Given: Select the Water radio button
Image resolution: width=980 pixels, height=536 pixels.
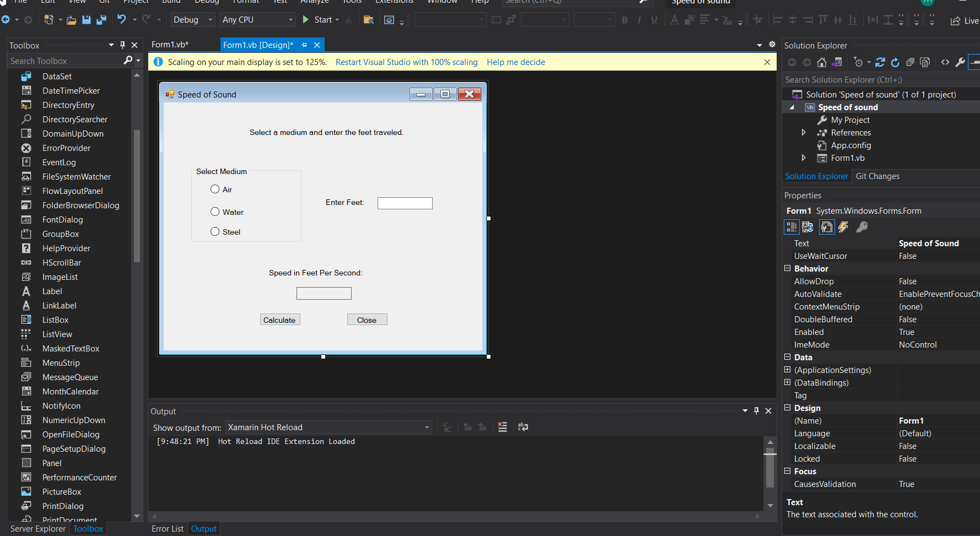Looking at the screenshot, I should (215, 212).
